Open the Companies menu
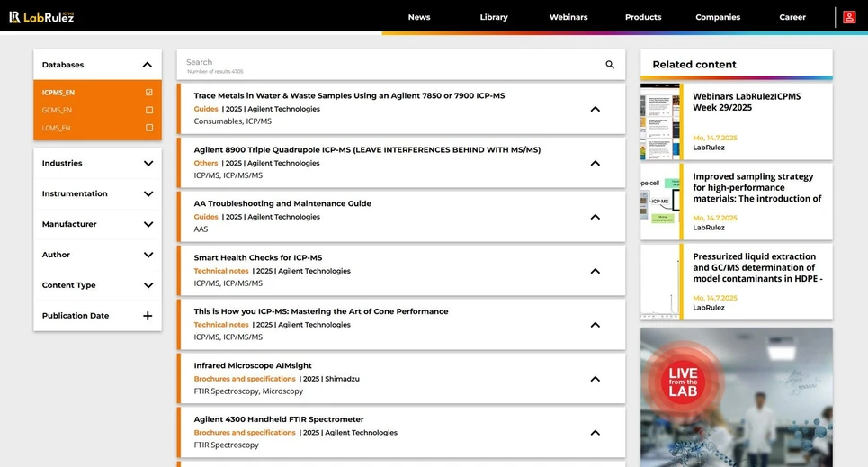 (718, 17)
